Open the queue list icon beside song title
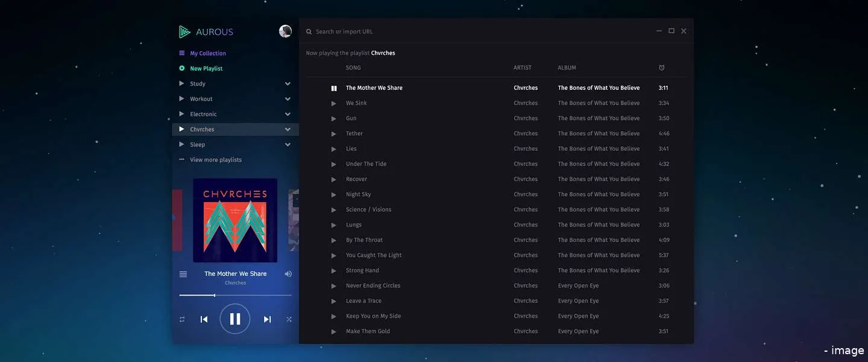The width and height of the screenshot is (868, 362). pos(183,274)
